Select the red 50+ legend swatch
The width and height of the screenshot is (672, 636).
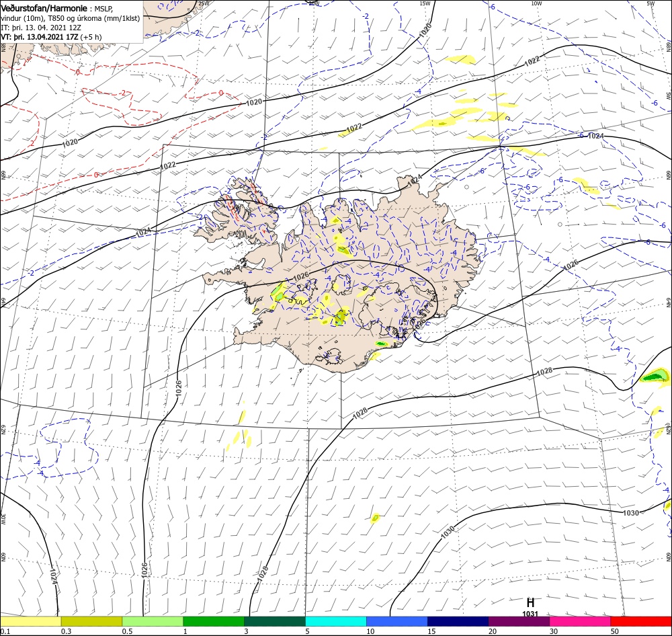(x=641, y=621)
